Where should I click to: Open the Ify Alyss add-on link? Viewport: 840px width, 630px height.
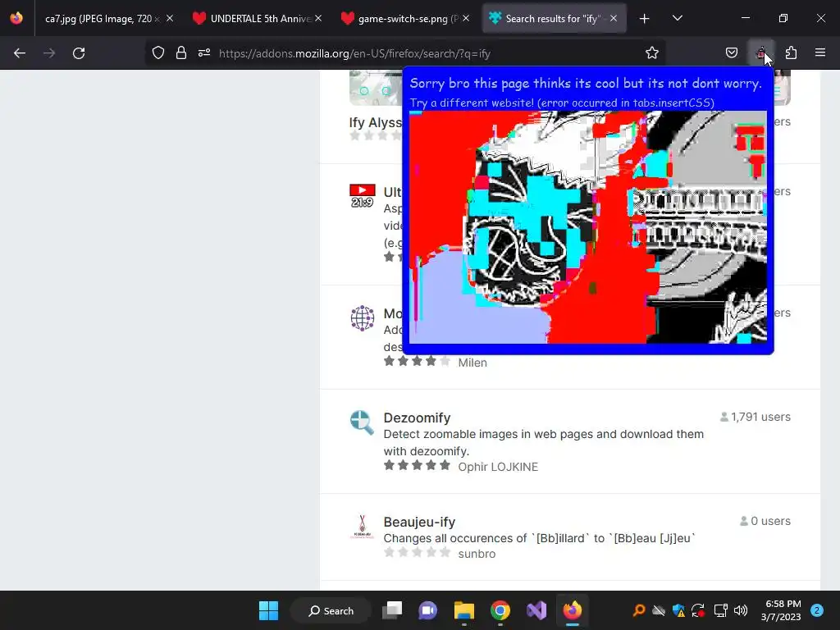[x=376, y=123]
